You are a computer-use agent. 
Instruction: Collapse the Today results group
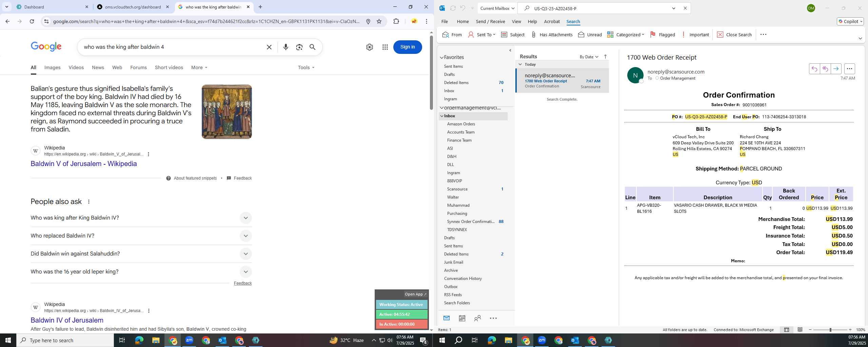point(520,64)
